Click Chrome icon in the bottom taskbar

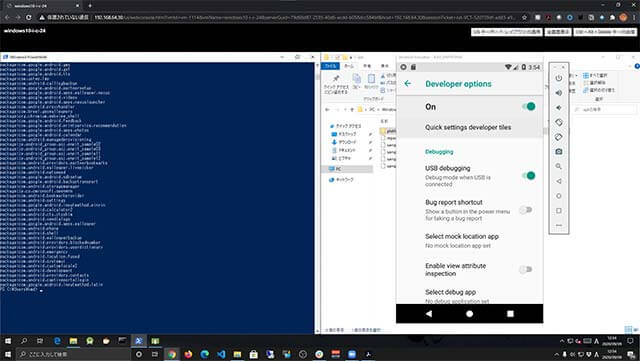[x=172, y=354]
